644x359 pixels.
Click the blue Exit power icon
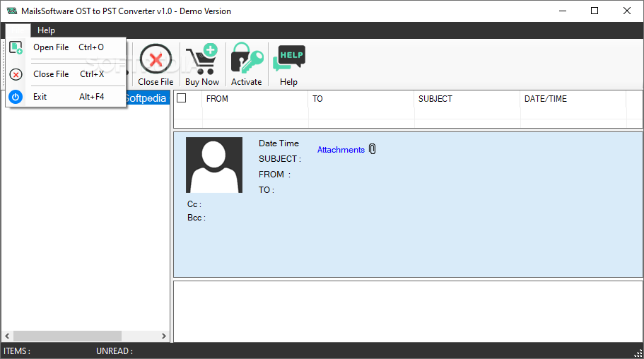click(16, 97)
